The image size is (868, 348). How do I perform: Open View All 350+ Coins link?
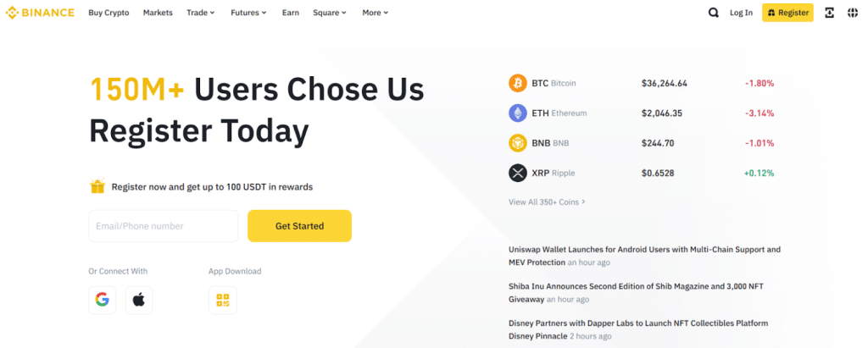[547, 202]
